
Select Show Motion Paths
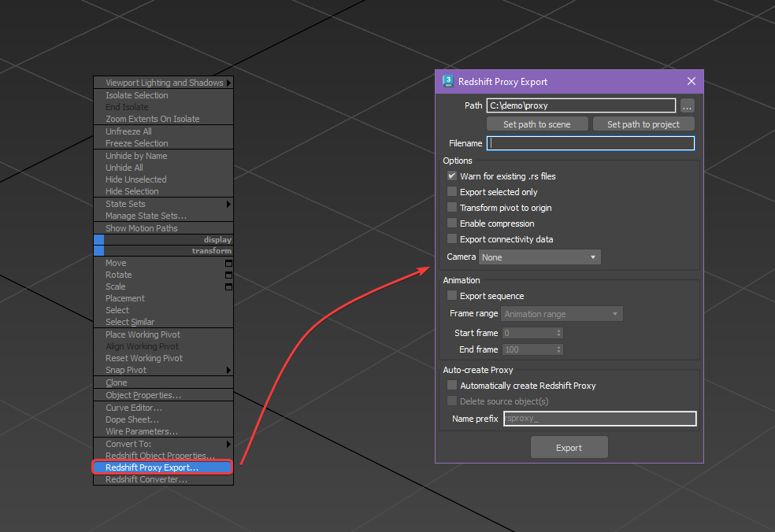[x=163, y=228]
